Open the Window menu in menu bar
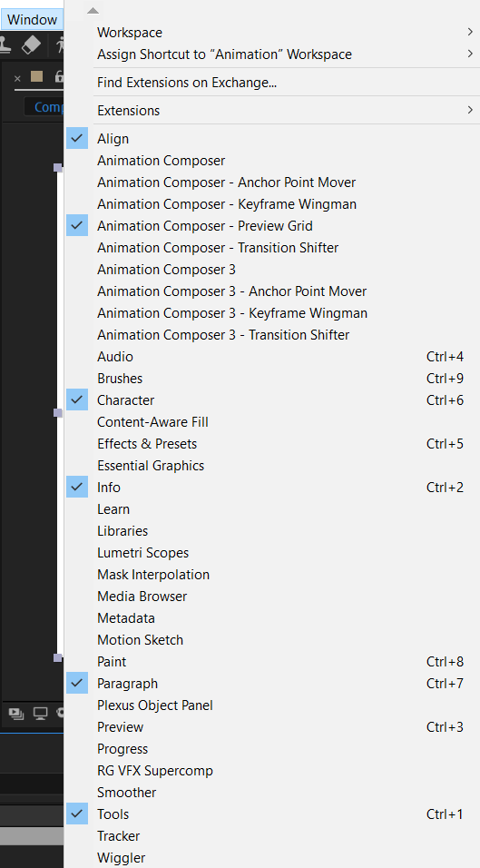Viewport: 480px width, 868px height. (x=32, y=20)
